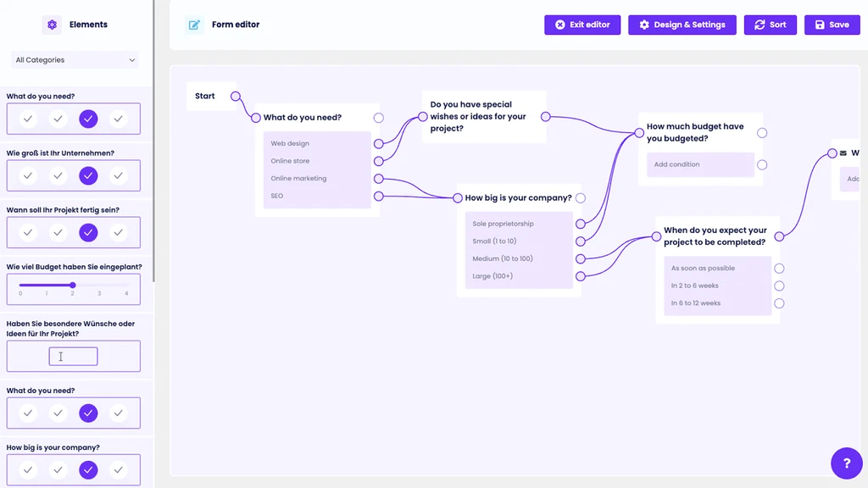Screen dimensions: 868x488
Task: Select first checkmark under Wie groß ist Ihr Unternehmen
Action: pos(28,176)
